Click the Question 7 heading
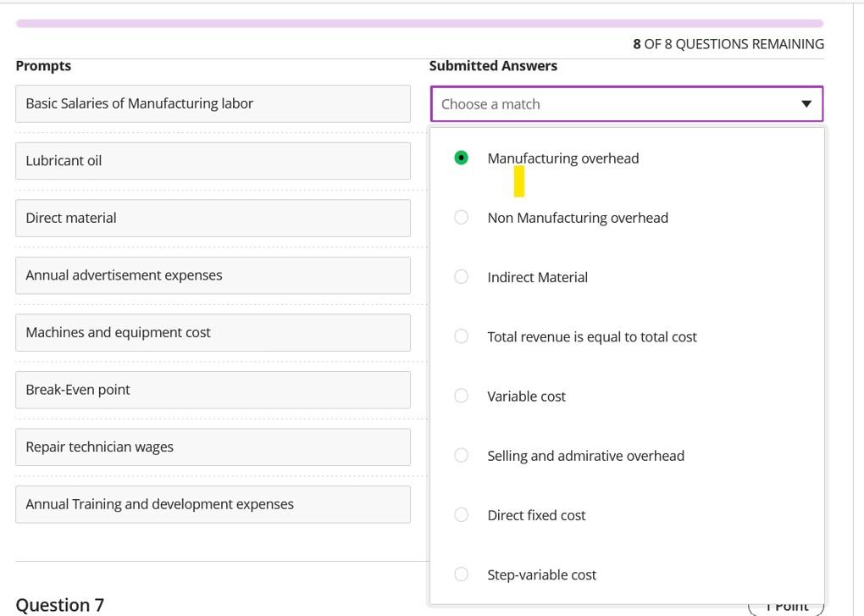864x616 pixels. point(60,605)
